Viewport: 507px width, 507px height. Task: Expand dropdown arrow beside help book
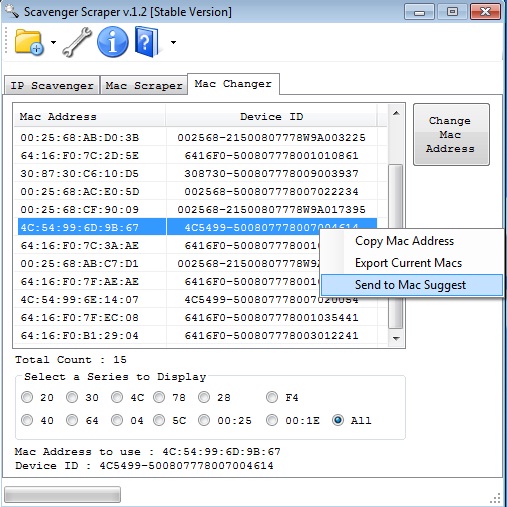(x=173, y=42)
